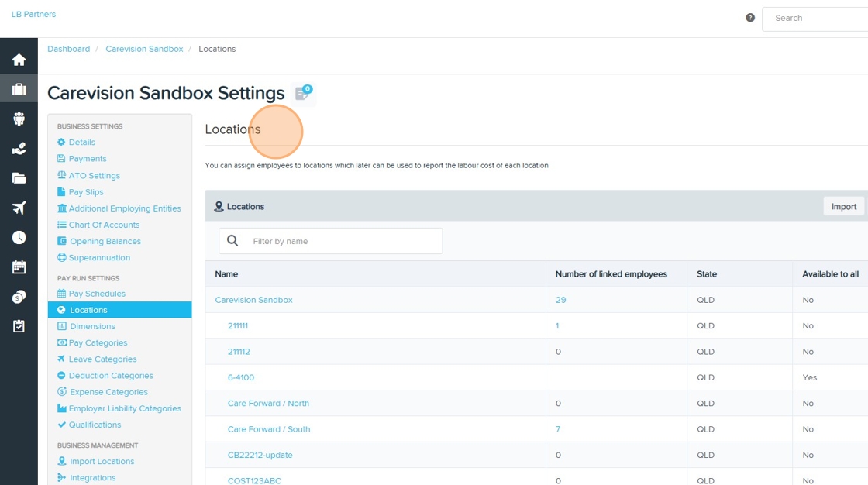Click the list icon next to Chart Of Accounts
Image resolution: width=868 pixels, height=485 pixels.
coord(61,224)
